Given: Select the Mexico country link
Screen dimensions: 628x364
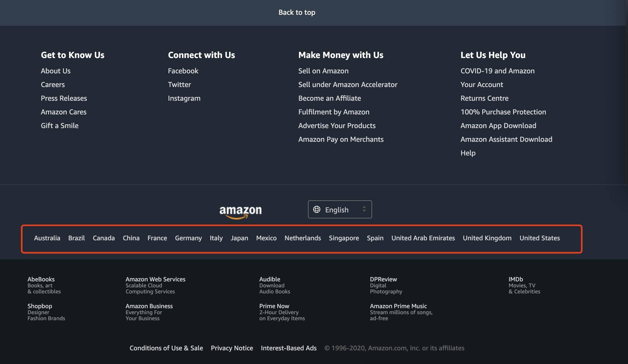Looking at the screenshot, I should (266, 238).
